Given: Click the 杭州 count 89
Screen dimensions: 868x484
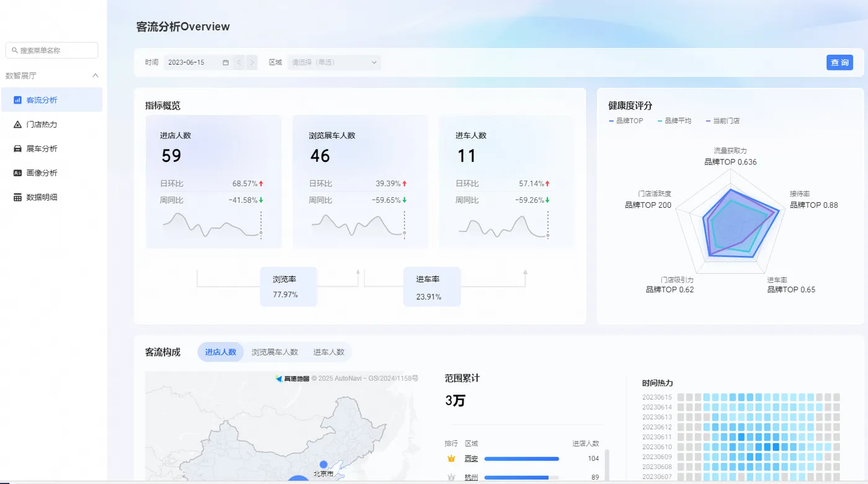Looking at the screenshot, I should point(595,478).
